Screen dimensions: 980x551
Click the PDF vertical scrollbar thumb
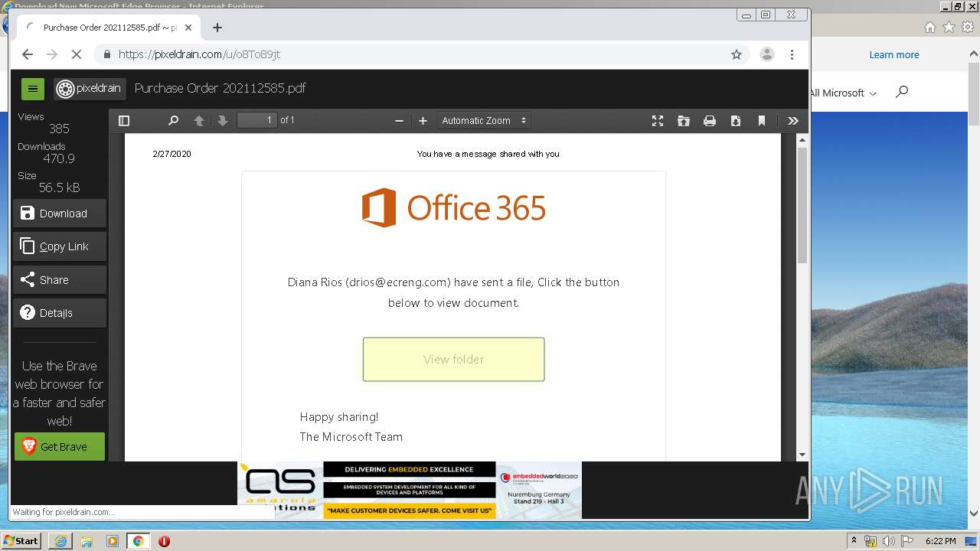(802, 205)
